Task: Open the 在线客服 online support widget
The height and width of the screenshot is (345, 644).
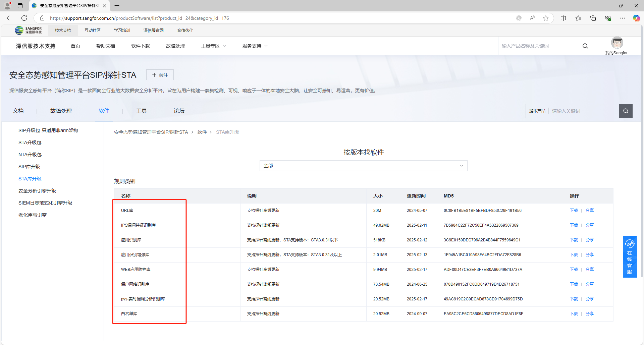Action: [630, 257]
